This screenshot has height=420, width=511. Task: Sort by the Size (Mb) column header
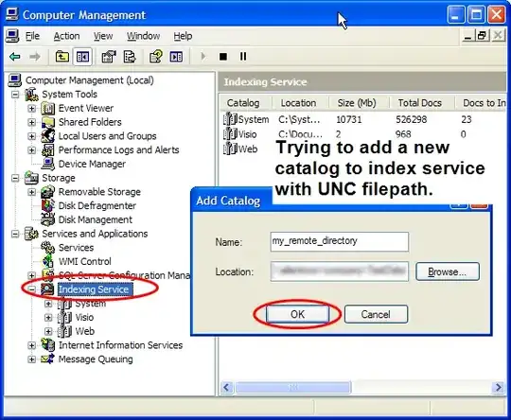[360, 103]
